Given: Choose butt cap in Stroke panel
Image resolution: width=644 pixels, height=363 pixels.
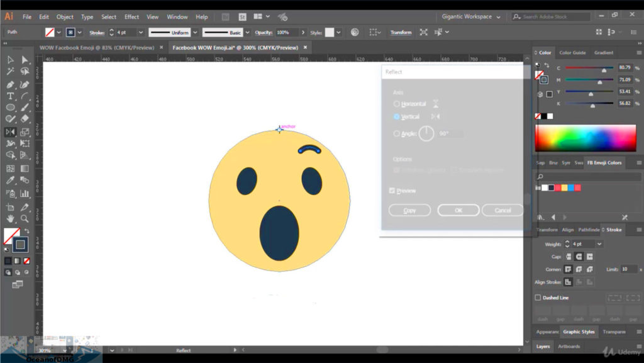Looking at the screenshot, I should click(569, 257).
